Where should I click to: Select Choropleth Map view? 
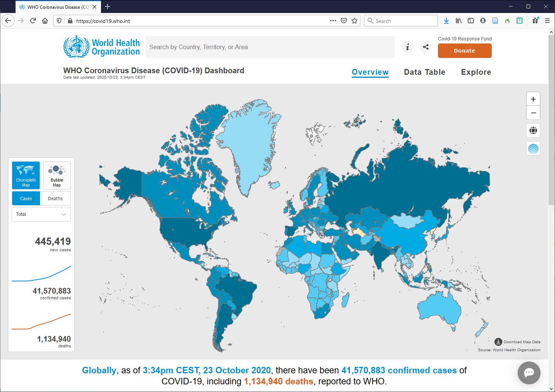(x=26, y=175)
